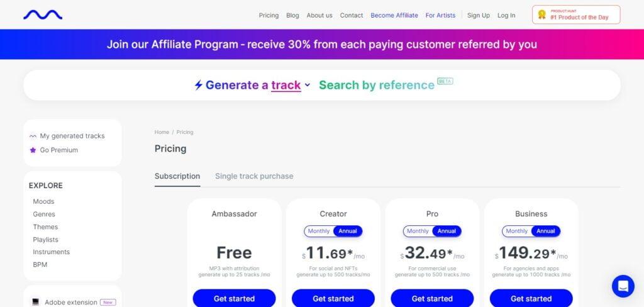Explore Themes in the sidebar
The image size is (644, 307).
(x=45, y=227)
